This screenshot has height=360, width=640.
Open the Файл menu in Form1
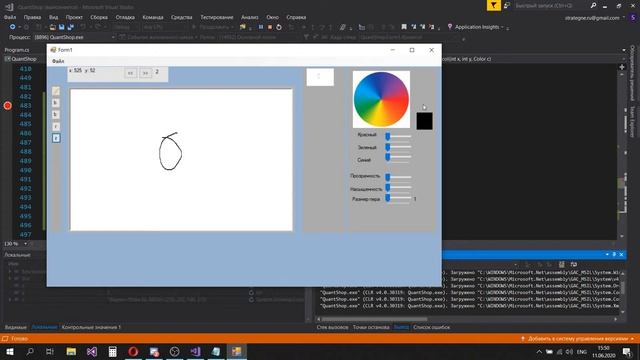coord(58,61)
